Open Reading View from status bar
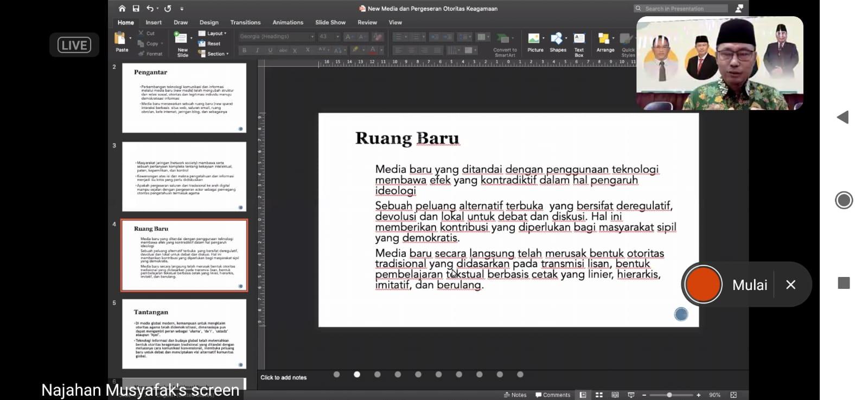 click(615, 395)
